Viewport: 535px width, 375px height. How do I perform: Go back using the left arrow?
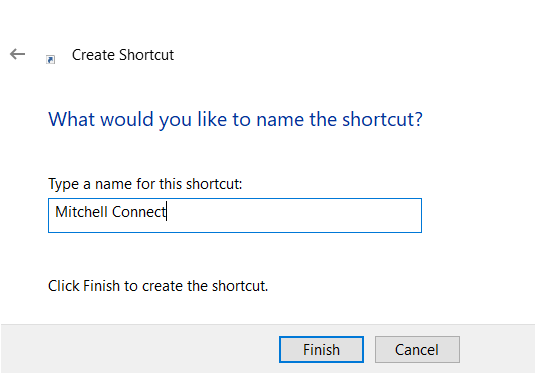pyautogui.click(x=17, y=54)
